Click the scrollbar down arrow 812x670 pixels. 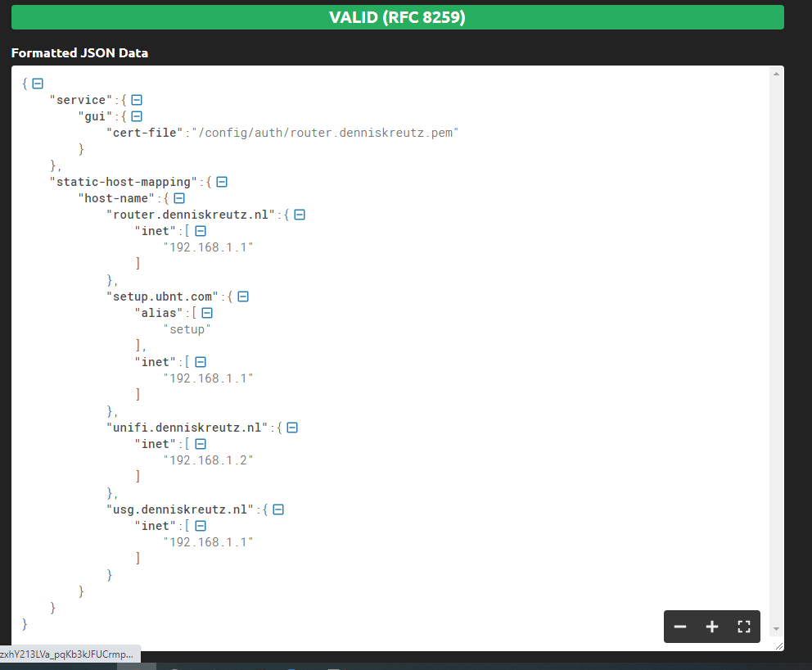pos(777,630)
